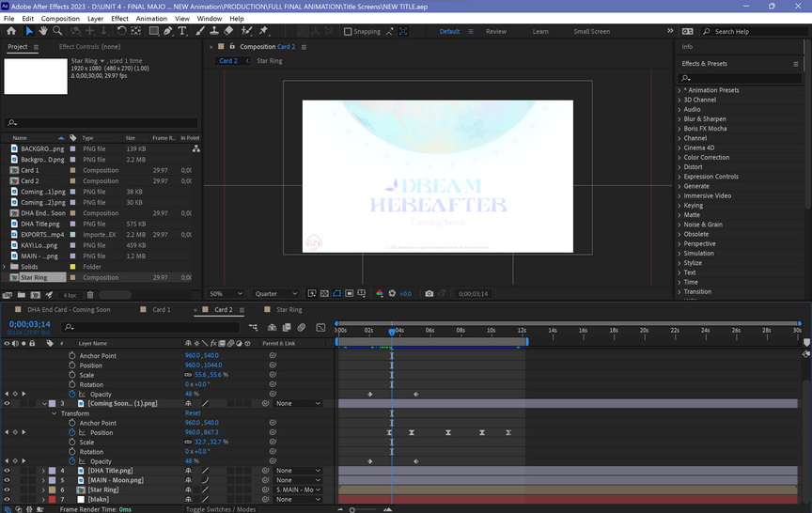Viewport: 812px width, 513px height.
Task: Click the new folder icon in Project panel
Action: 22,295
